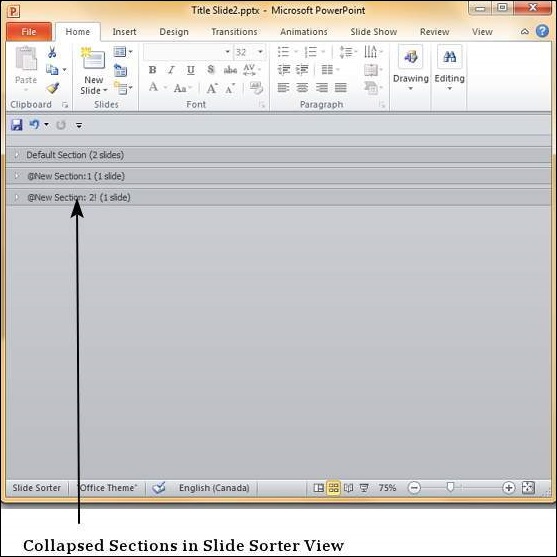Switch to Reading View icon

click(x=348, y=488)
